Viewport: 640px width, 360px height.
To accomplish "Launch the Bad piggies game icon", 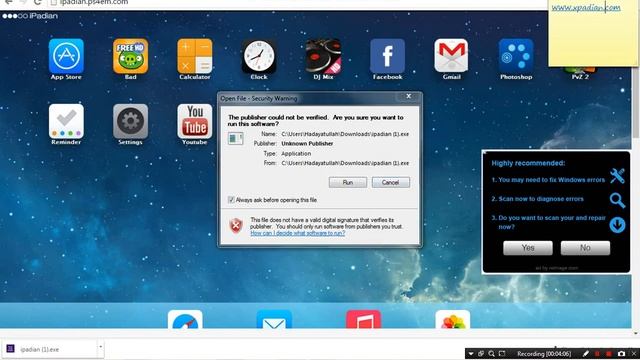I will click(130, 56).
